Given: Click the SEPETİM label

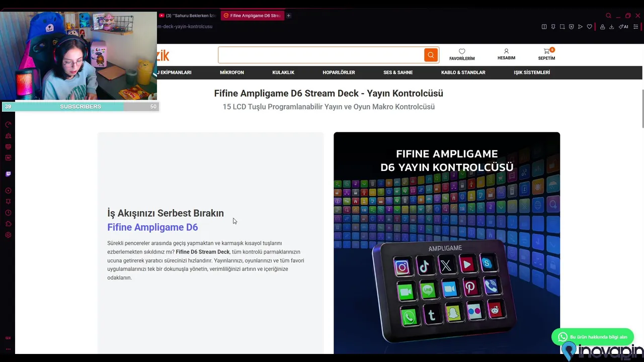Looking at the screenshot, I should coord(546,58).
